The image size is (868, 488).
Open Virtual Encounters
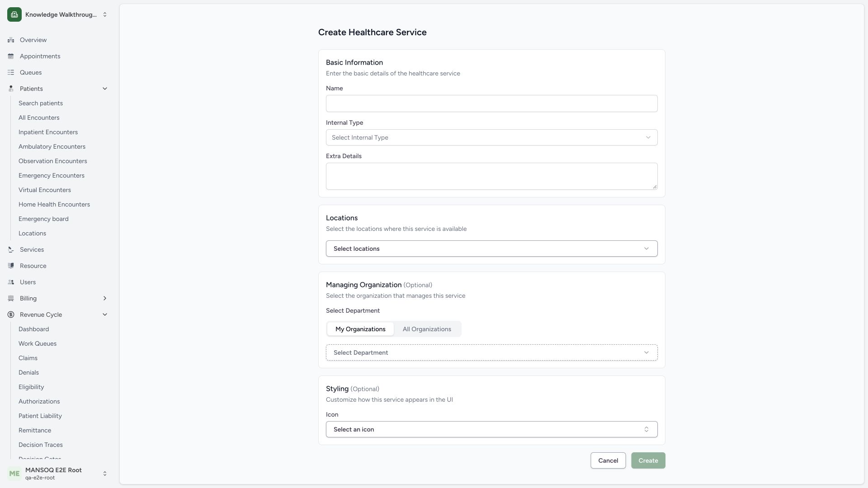tap(45, 190)
